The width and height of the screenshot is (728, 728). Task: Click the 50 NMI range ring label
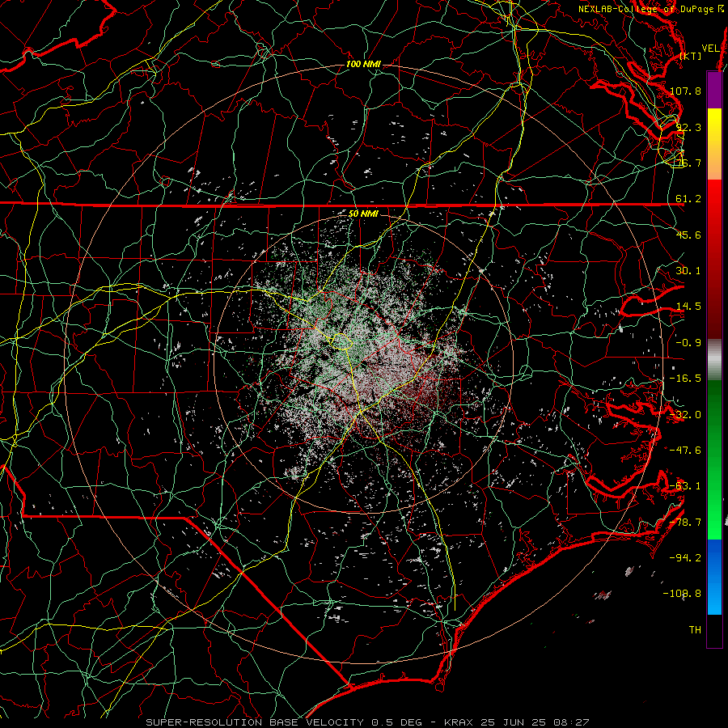click(x=363, y=214)
